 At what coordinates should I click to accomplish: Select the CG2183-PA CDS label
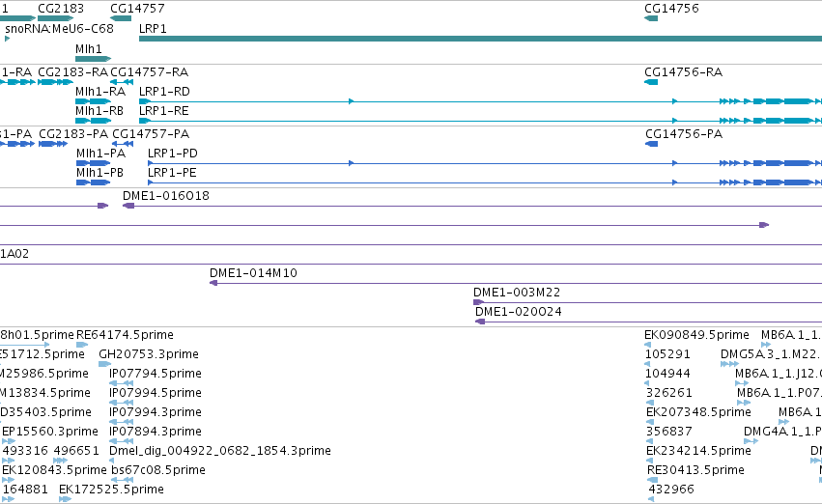(x=73, y=133)
